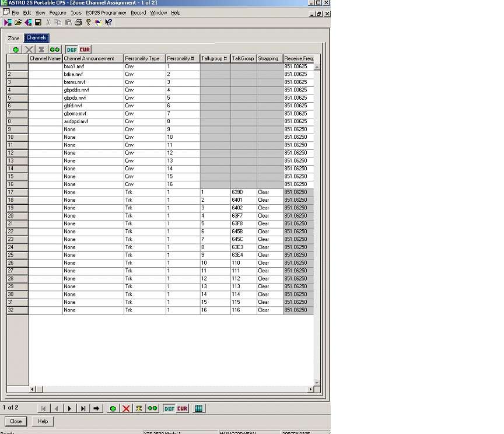
Task: Click the Strapping column header
Action: (269, 58)
